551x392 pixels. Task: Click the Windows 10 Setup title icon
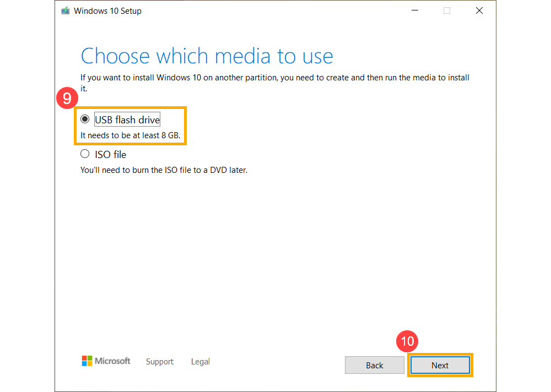(x=66, y=11)
